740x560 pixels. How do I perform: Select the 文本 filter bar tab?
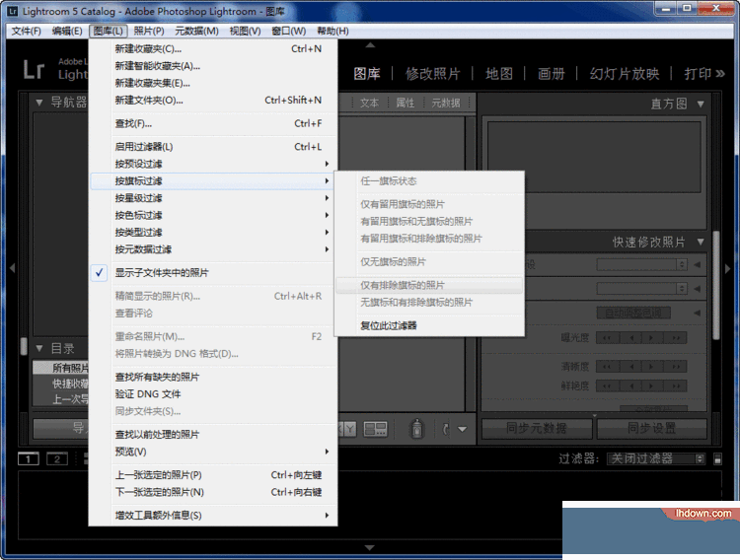pos(369,103)
